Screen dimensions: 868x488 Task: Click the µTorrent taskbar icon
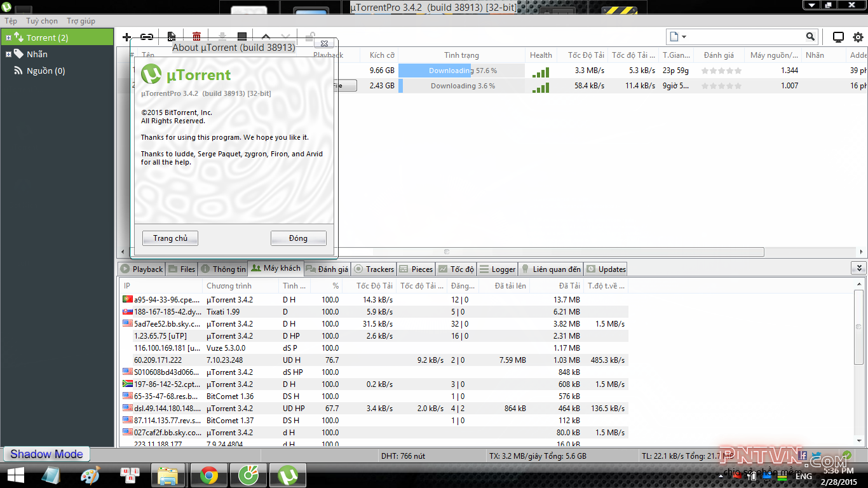288,475
